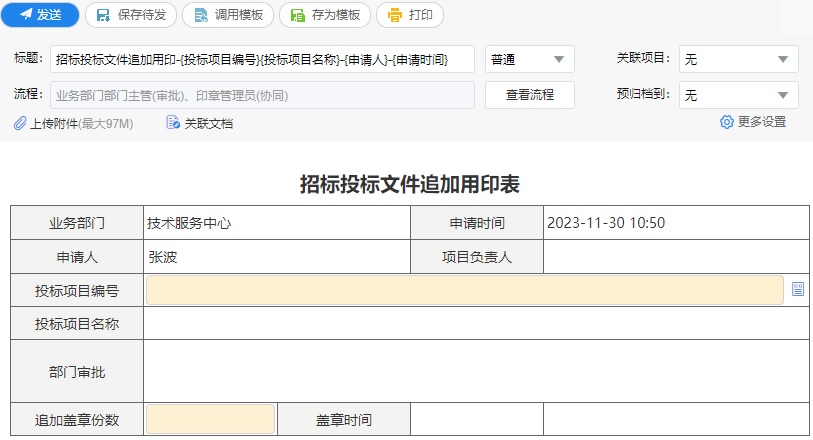
Task: Click the 调用模板 template icon
Action: tap(201, 16)
